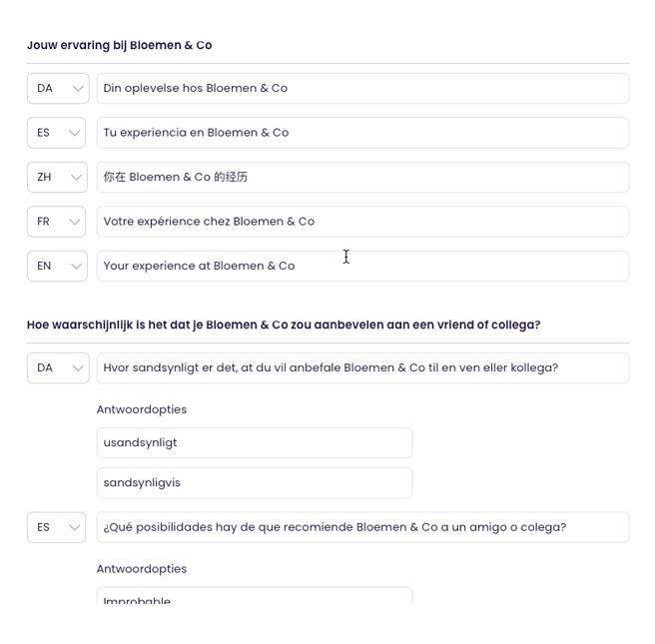Edit the 'usandsynligt' answer option field
655x644 pixels.
(255, 442)
